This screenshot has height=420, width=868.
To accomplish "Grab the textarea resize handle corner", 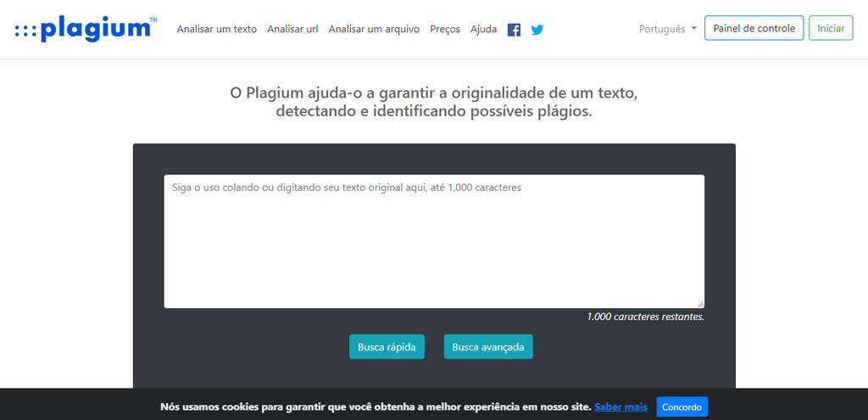I will pyautogui.click(x=701, y=305).
